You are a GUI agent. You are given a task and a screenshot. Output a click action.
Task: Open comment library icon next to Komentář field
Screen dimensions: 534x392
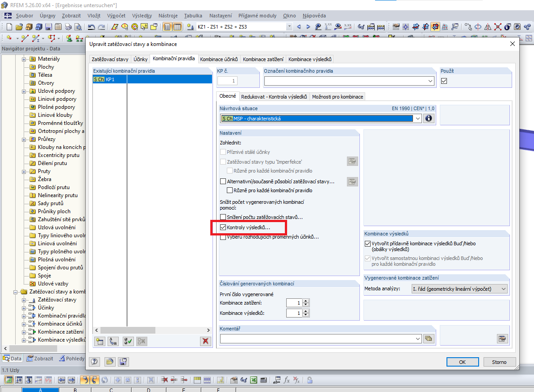(x=429, y=338)
